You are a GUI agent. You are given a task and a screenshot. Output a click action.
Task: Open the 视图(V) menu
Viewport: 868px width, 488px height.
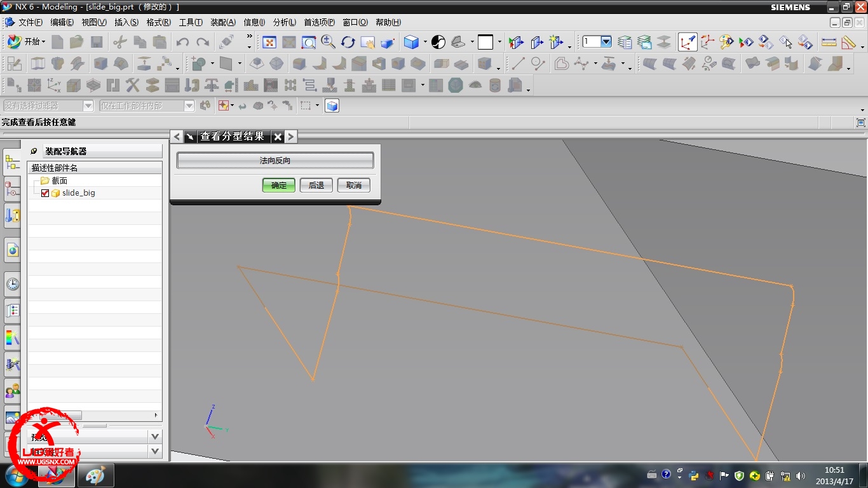click(x=94, y=22)
